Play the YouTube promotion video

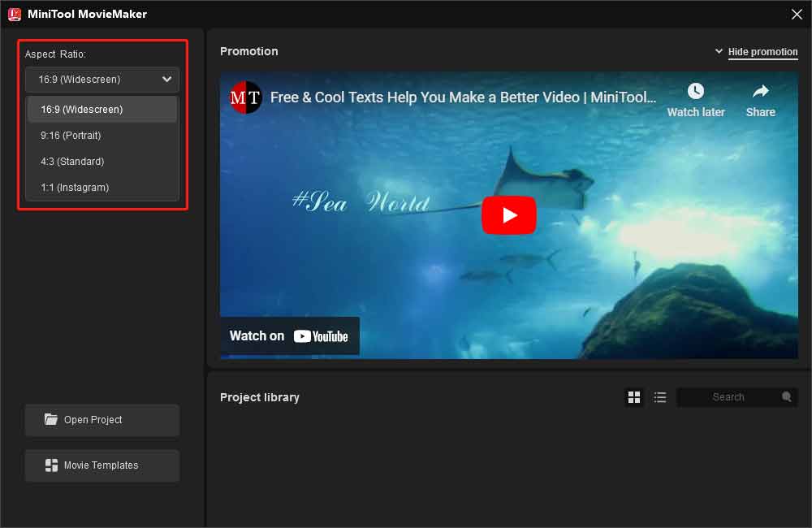508,215
